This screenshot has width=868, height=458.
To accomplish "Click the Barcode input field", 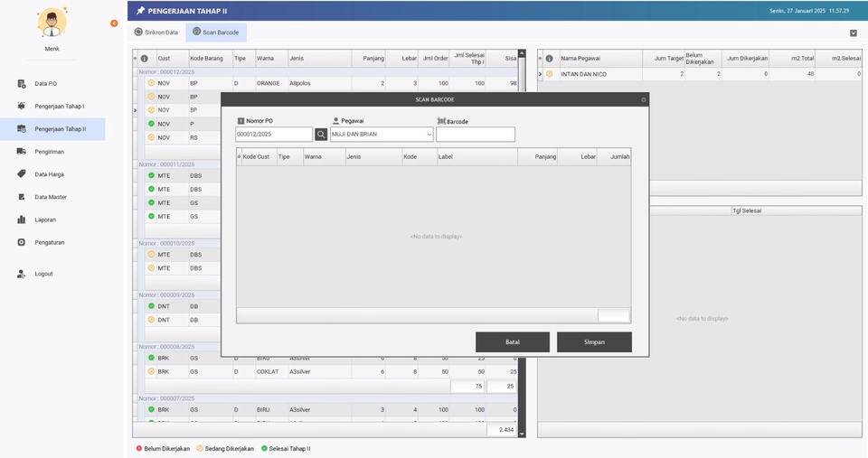I will [x=476, y=135].
